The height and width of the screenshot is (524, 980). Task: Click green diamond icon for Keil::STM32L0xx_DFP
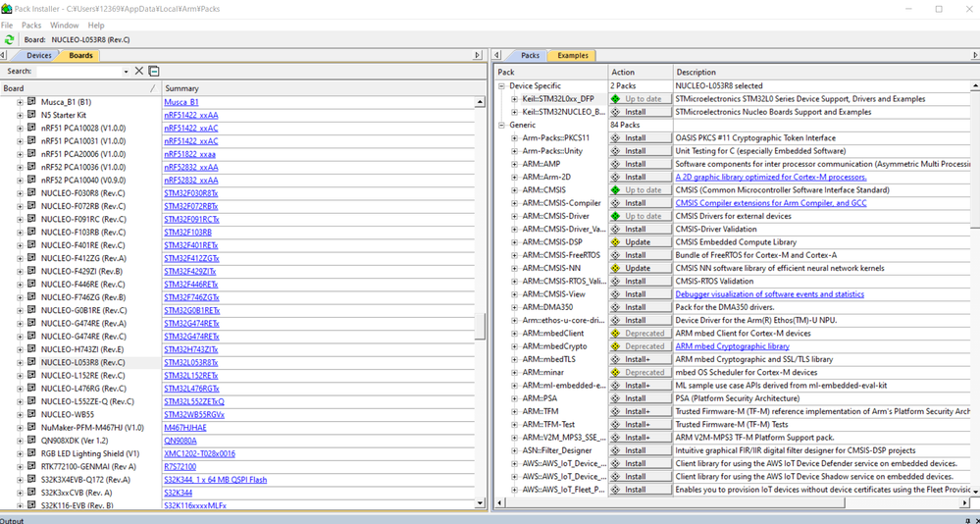click(x=615, y=99)
